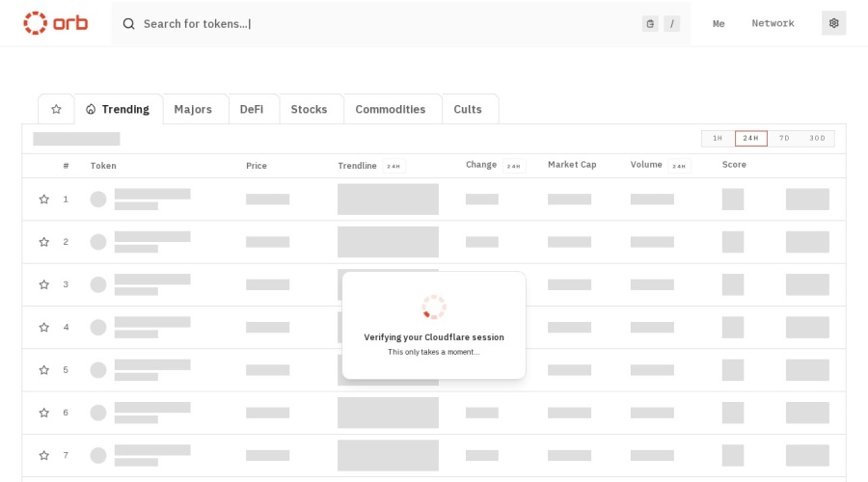868x482 pixels.
Task: Click the Cloudflare verification loading spinner
Action: (434, 308)
